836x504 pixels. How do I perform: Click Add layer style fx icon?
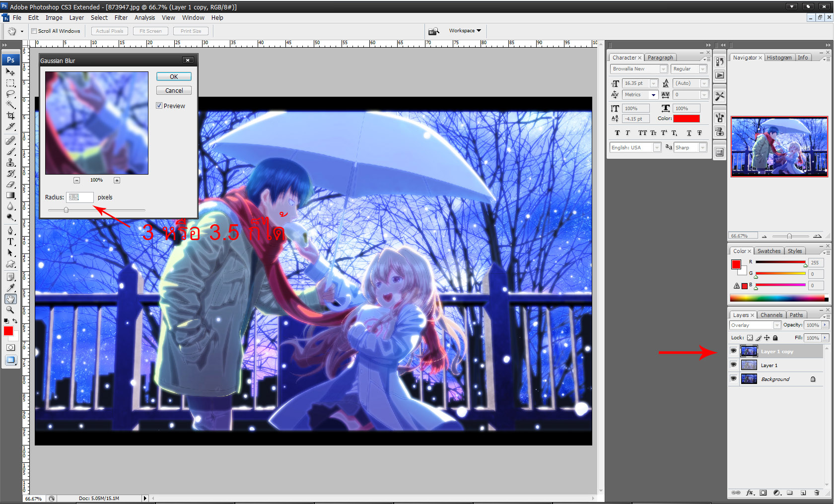pos(750,493)
